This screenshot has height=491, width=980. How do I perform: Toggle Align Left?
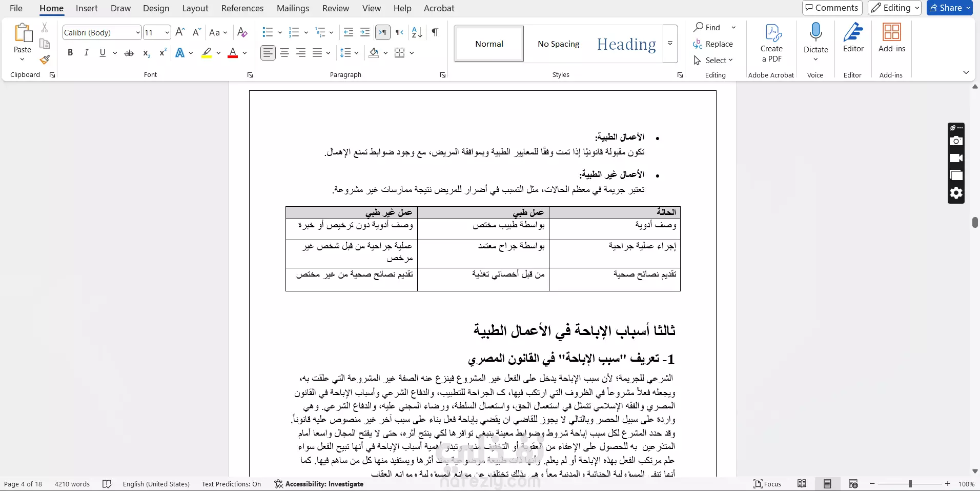268,53
